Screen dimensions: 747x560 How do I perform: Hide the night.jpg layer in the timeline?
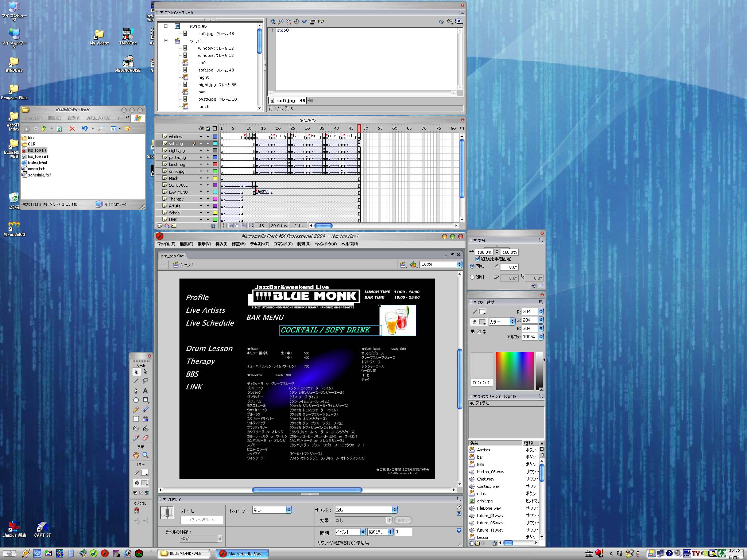pyautogui.click(x=201, y=151)
